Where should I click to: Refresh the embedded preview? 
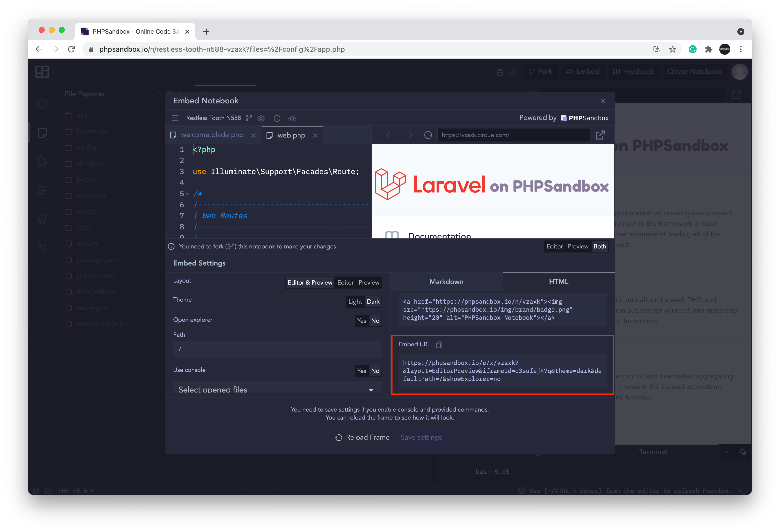(428, 135)
